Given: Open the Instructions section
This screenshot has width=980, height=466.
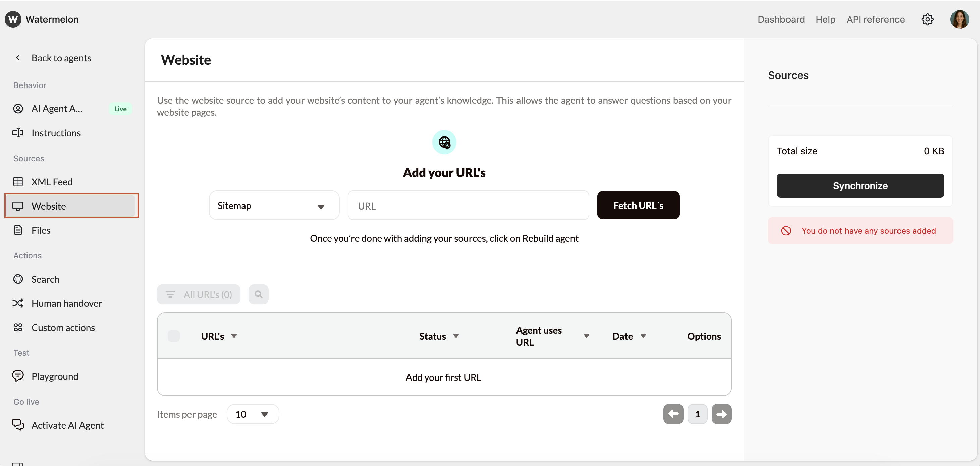Looking at the screenshot, I should click(56, 133).
